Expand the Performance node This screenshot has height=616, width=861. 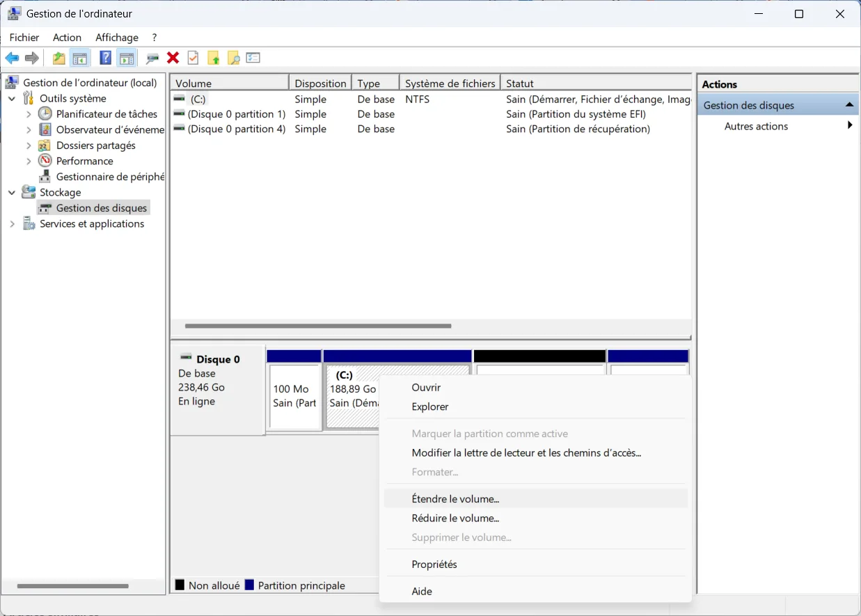pyautogui.click(x=29, y=161)
